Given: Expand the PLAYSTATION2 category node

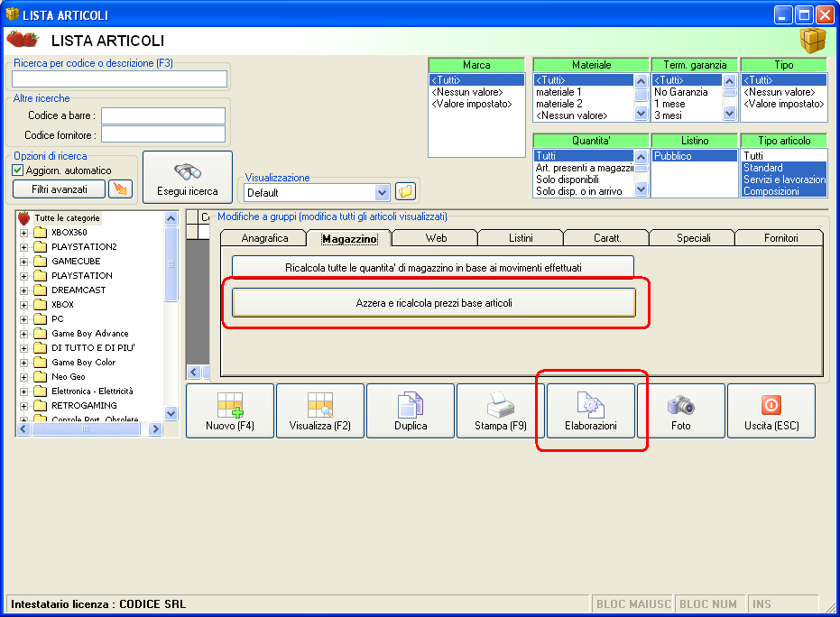Looking at the screenshot, I should tap(23, 247).
